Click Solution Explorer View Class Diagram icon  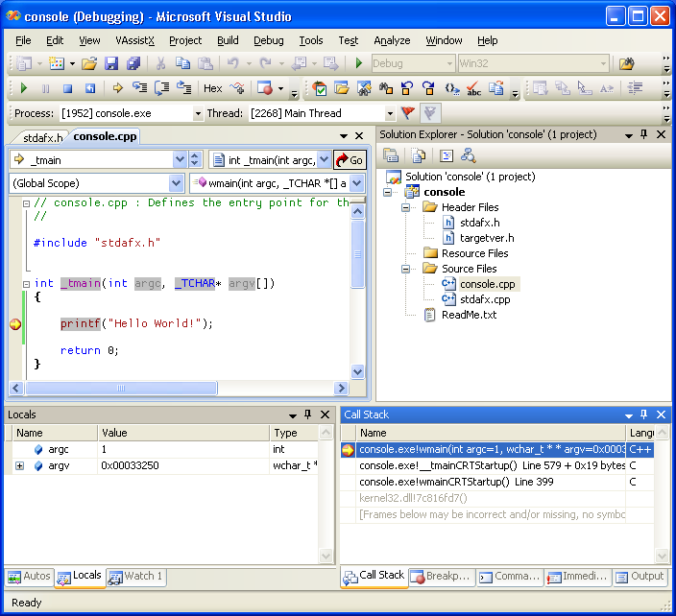click(x=469, y=155)
